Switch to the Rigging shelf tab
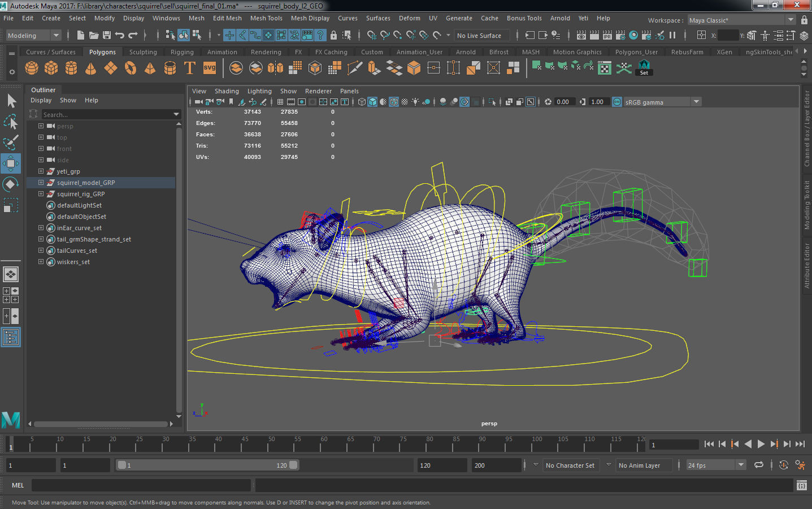This screenshot has width=812, height=509. tap(182, 52)
